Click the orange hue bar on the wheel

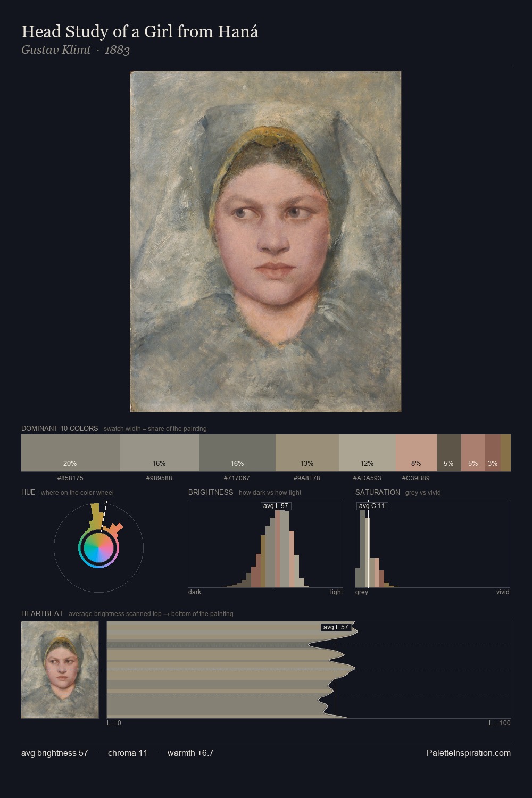click(117, 529)
